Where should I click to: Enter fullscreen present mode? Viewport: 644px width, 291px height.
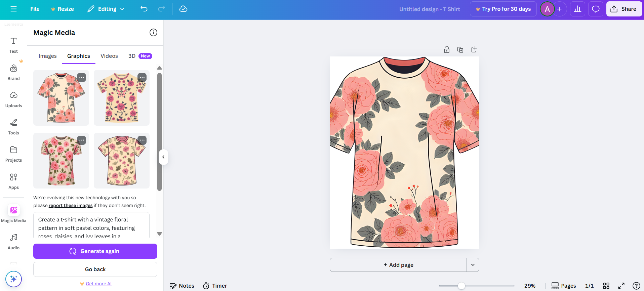pos(621,286)
